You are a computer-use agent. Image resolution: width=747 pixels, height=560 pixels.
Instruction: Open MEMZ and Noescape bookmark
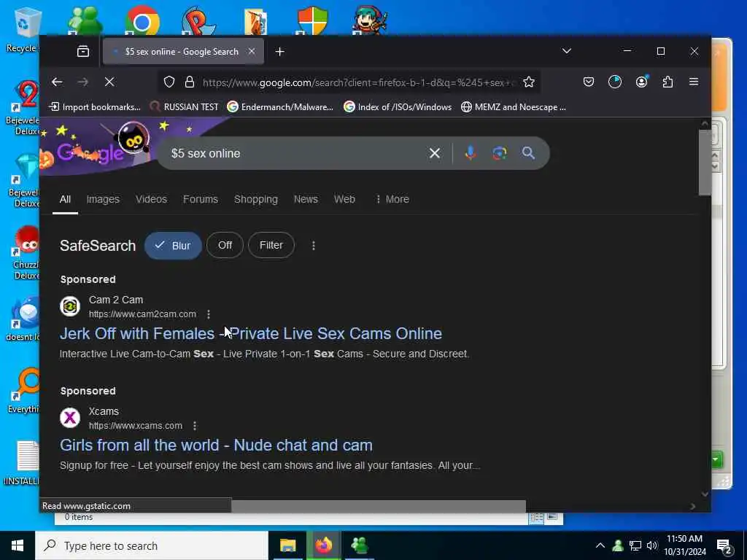click(x=514, y=106)
